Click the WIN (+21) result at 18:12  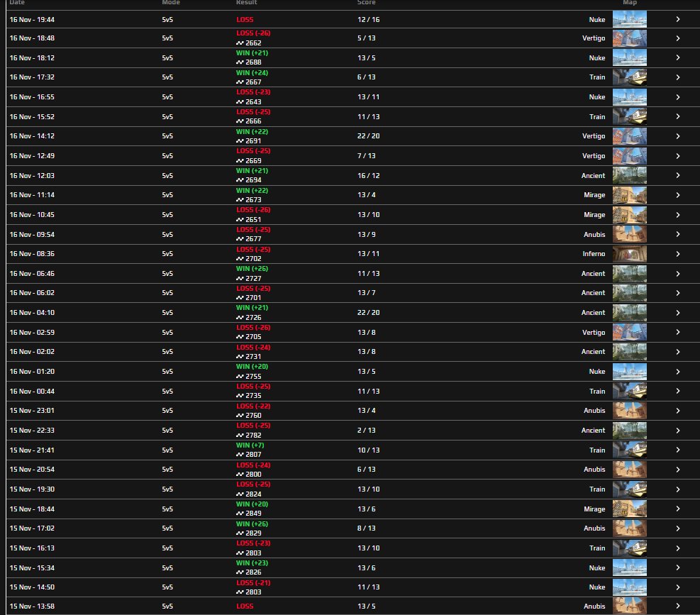click(x=252, y=52)
